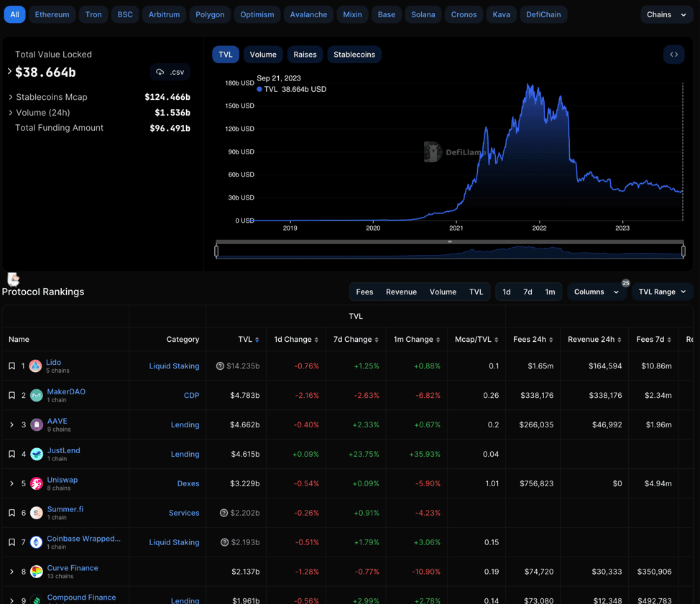Click the embed chart code icon
The width and height of the screenshot is (700, 604).
pos(673,55)
